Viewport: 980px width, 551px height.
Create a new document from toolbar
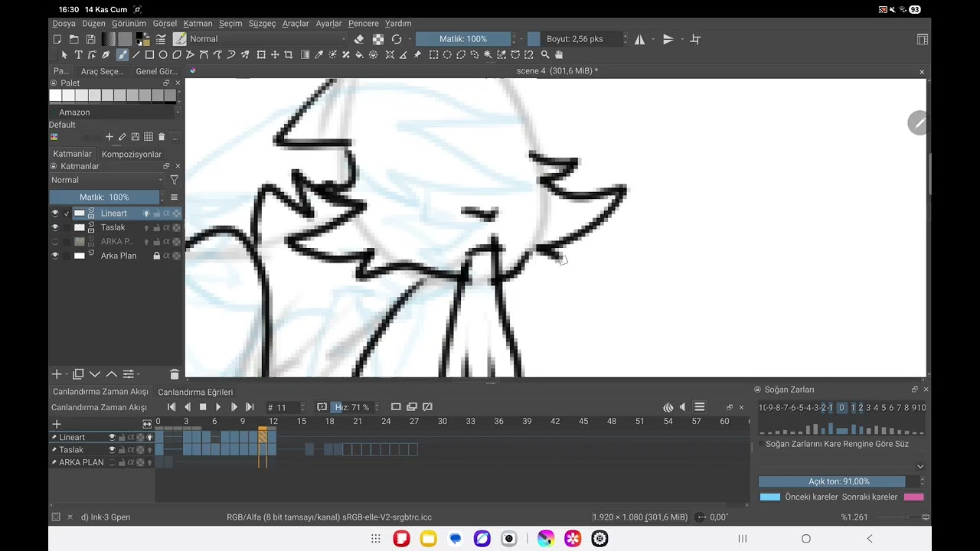57,39
